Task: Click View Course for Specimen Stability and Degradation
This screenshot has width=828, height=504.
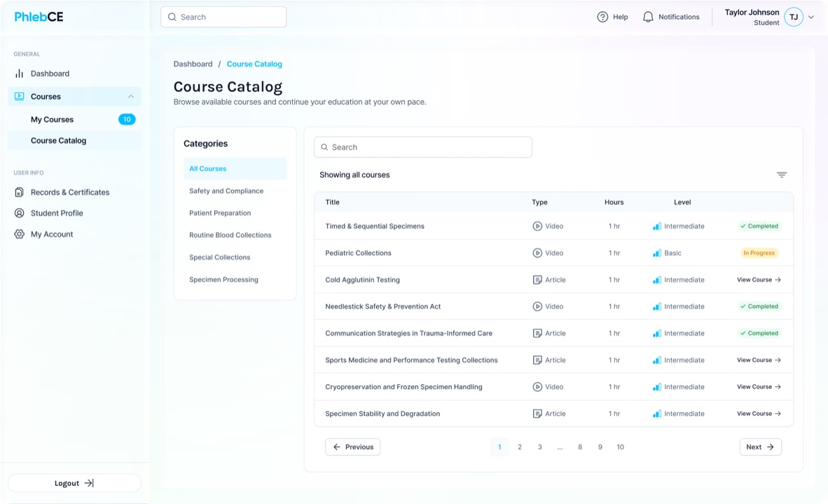Action: (x=759, y=414)
